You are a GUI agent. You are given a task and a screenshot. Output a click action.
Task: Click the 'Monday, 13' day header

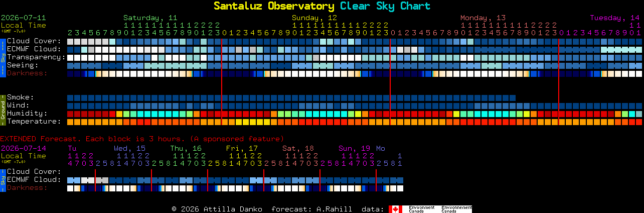click(x=483, y=17)
